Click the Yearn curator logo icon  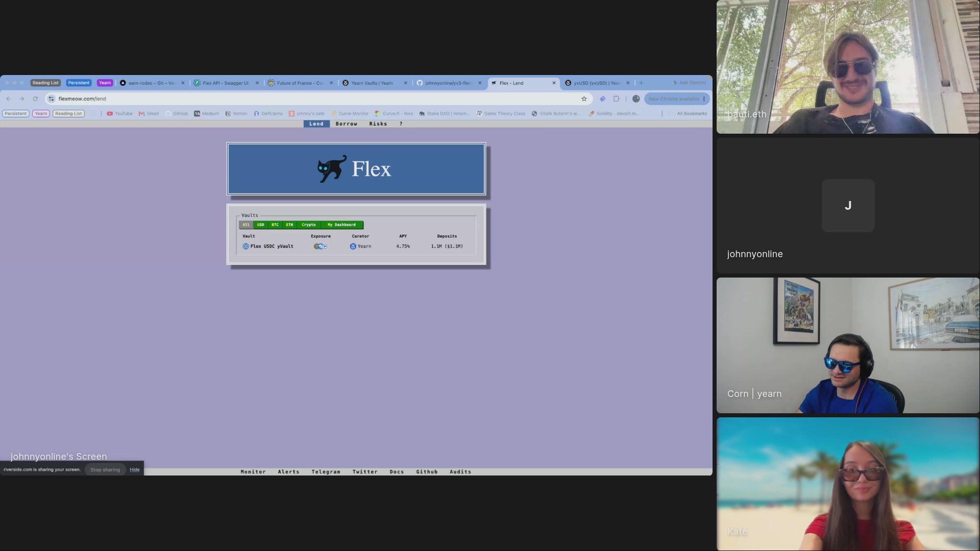pos(353,246)
